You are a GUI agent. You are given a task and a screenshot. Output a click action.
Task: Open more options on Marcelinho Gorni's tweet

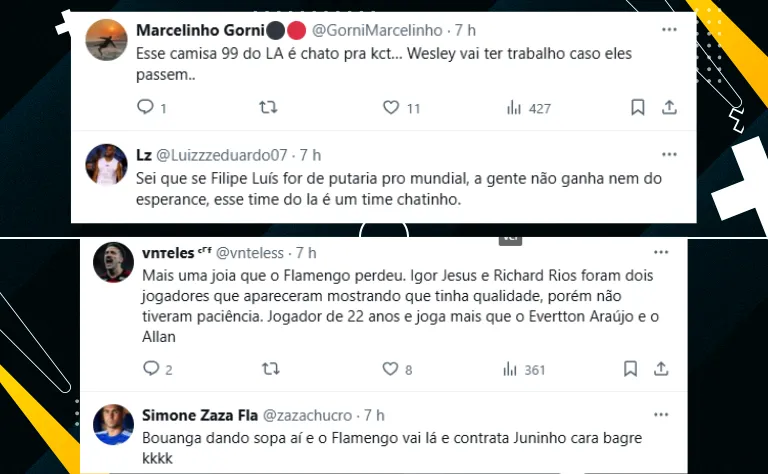point(669,27)
